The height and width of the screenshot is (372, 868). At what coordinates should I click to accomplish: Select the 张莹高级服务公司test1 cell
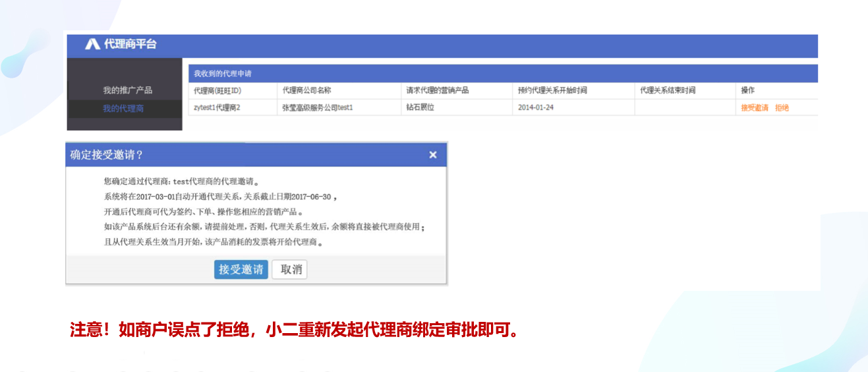pos(339,107)
